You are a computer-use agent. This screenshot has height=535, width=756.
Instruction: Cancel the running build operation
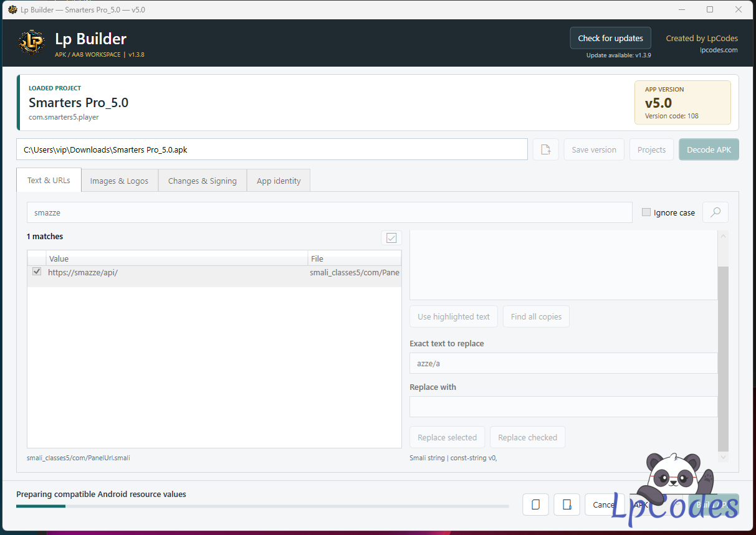pos(605,504)
